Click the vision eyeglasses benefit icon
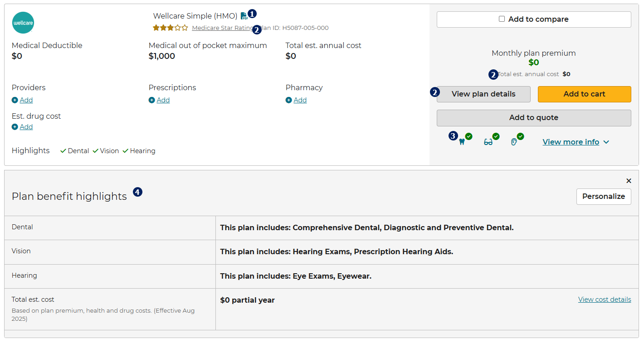644x343 pixels. [x=488, y=142]
